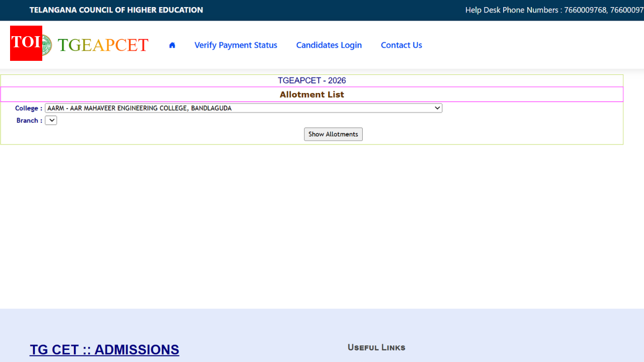
Task: Click Telangana Council of Higher Education text
Action: pos(116,10)
